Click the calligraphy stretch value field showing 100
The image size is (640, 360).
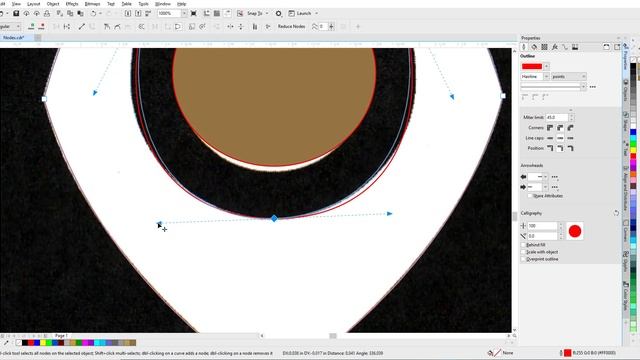(542, 226)
